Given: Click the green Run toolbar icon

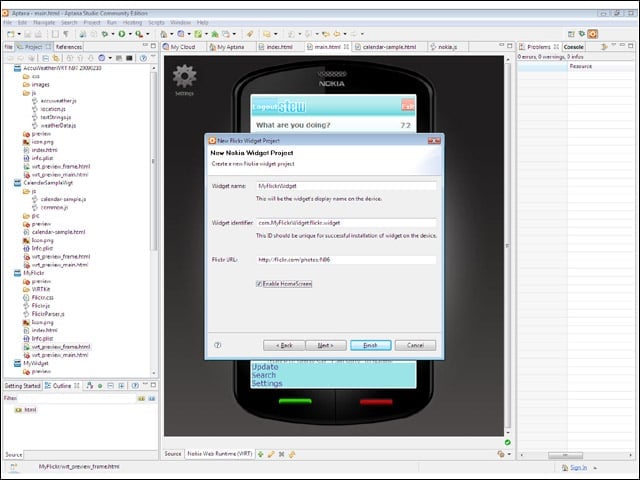Looking at the screenshot, I should pos(122,34).
